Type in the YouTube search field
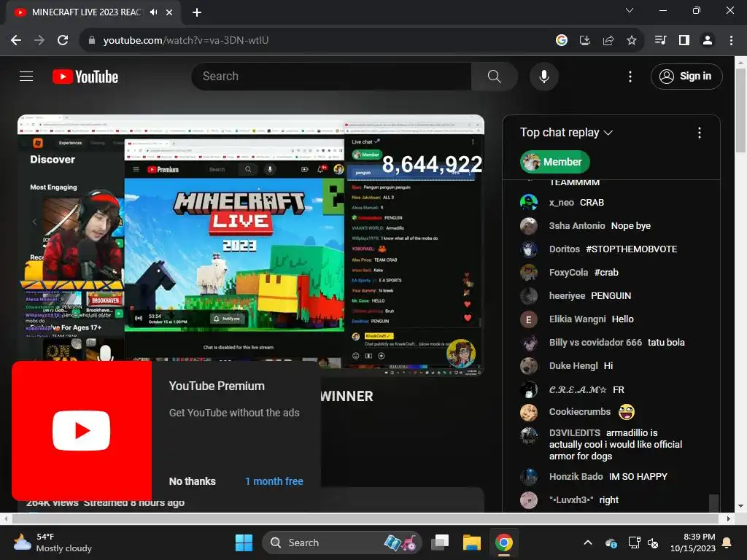The image size is (747, 560). [x=331, y=76]
